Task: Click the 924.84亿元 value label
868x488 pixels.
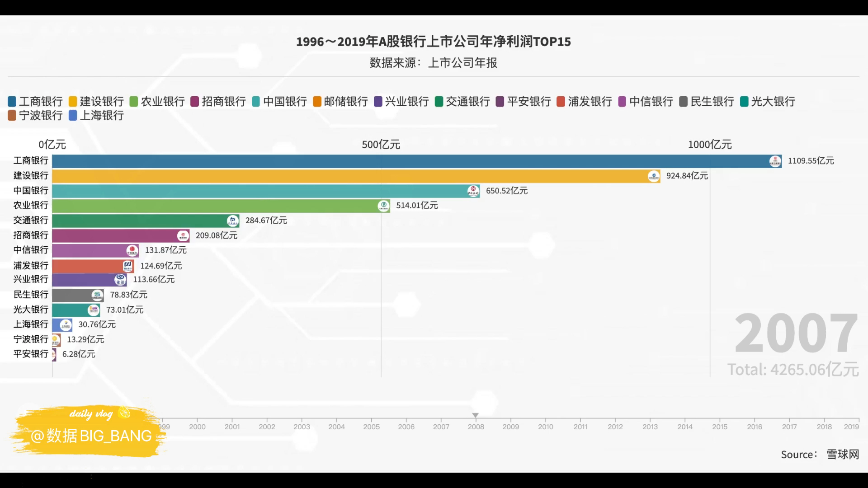Action: click(687, 176)
